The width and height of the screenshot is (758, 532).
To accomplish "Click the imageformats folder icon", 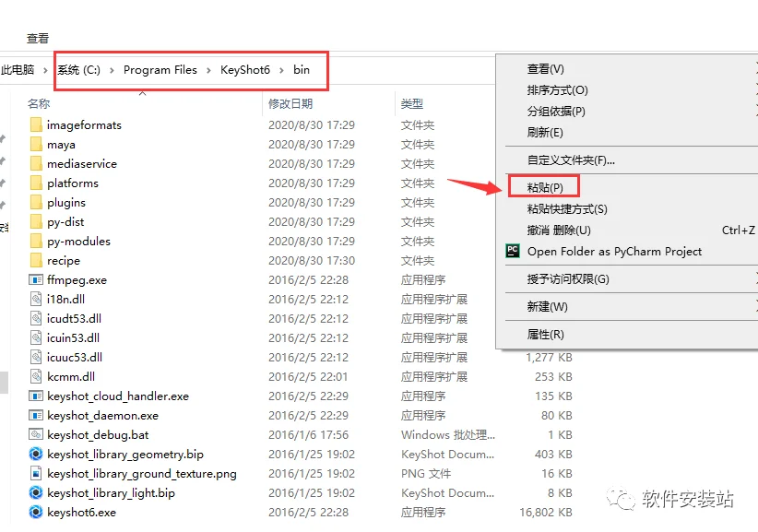I will coord(36,124).
